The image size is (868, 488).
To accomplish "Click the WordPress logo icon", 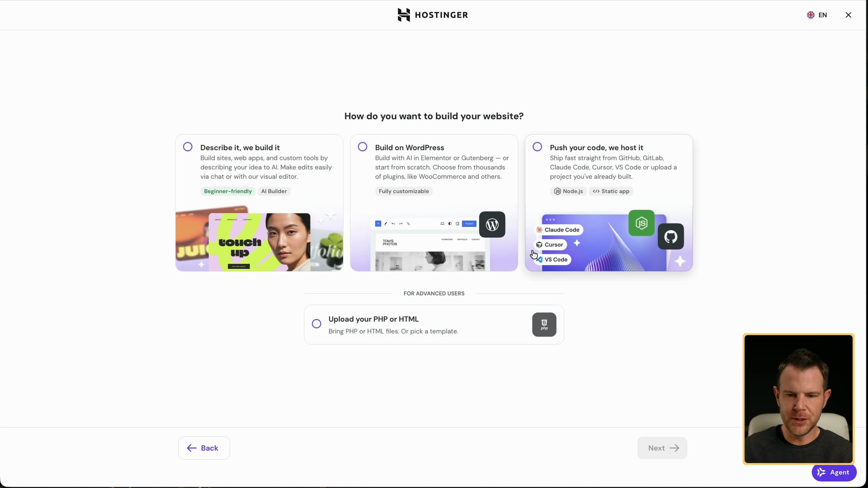I will pos(492,224).
